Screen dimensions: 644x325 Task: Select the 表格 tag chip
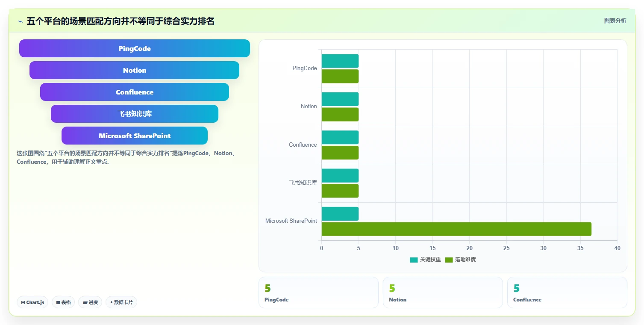tap(63, 302)
